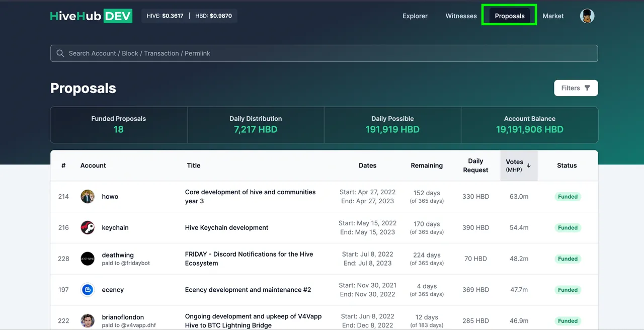This screenshot has height=330, width=644.
Task: Click Funded Proposals 18 stat card
Action: tap(119, 125)
